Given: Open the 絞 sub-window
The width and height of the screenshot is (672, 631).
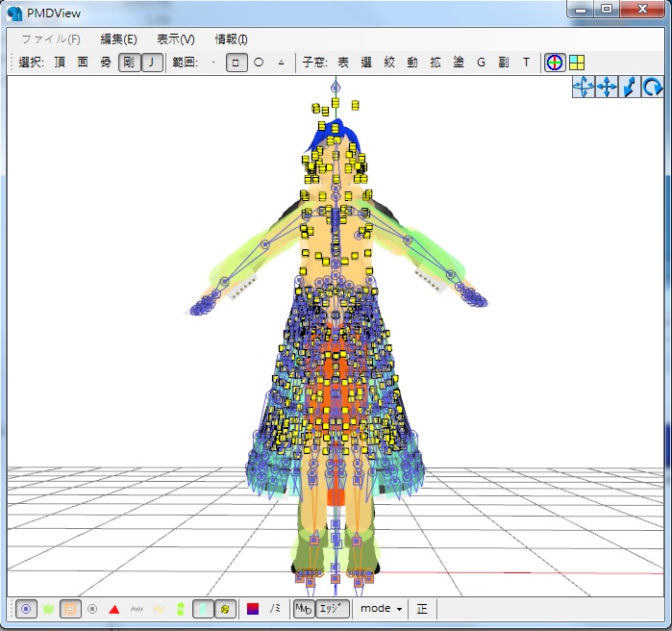Looking at the screenshot, I should click(x=389, y=63).
